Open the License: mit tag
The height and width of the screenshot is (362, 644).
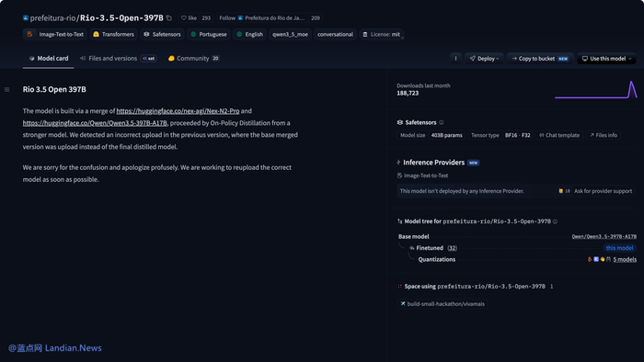pos(382,34)
